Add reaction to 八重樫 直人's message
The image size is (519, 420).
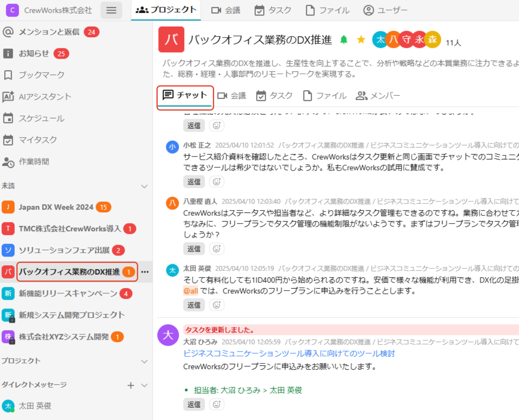(x=217, y=249)
